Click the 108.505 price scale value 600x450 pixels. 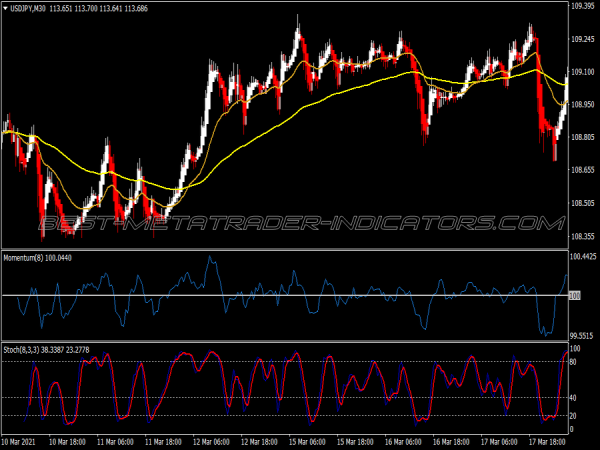pyautogui.click(x=583, y=203)
